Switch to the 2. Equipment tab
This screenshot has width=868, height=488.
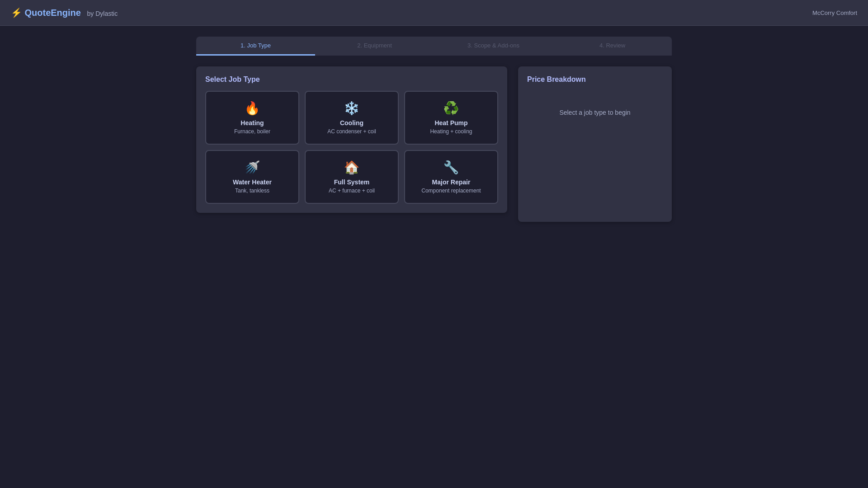[x=374, y=46]
